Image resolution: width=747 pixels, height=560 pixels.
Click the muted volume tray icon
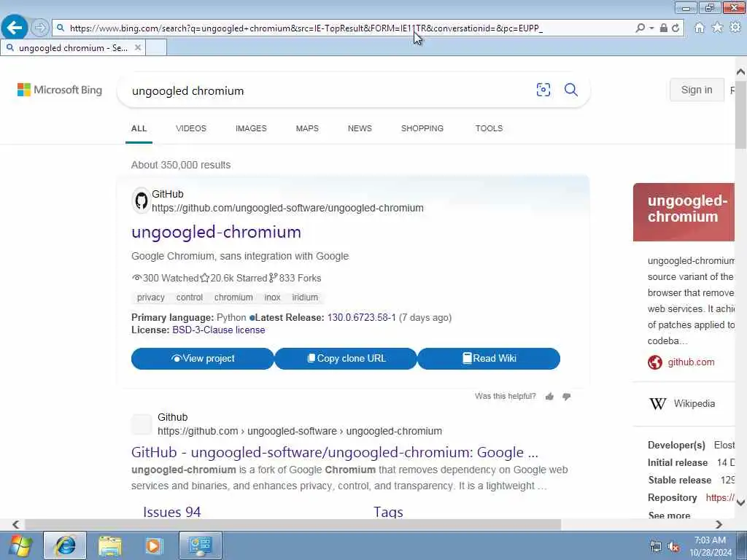(x=673, y=547)
